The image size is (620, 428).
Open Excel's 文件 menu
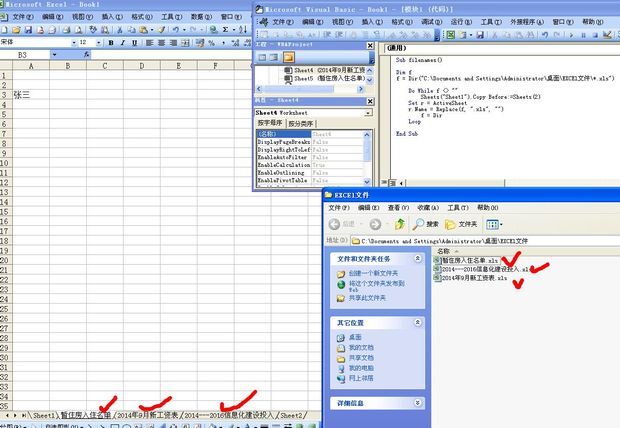(x=22, y=17)
